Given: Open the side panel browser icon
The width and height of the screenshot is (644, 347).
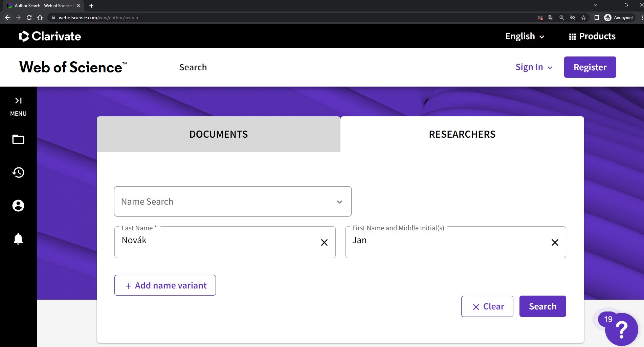Looking at the screenshot, I should tap(597, 18).
